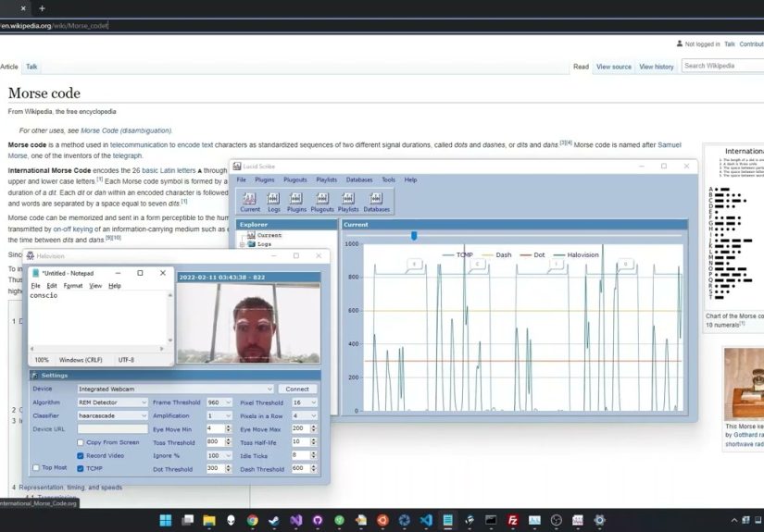
Task: Open the Logs toolbar icon in Lucid Scribe
Action: [273, 202]
